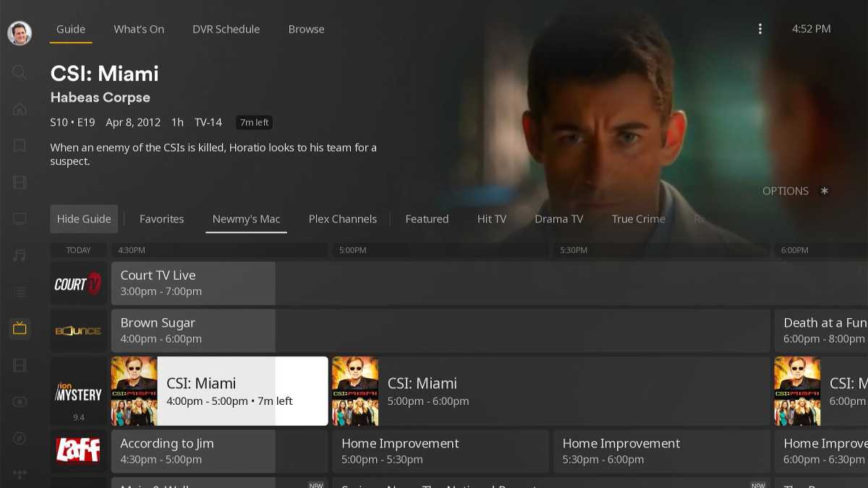
Task: Click the Hide Guide button
Action: (84, 219)
